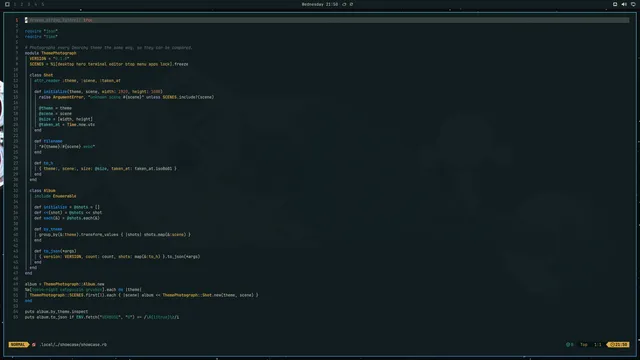Click the @taken_at = Time.now.utc line
The image size is (640, 360).
[x=67, y=124]
